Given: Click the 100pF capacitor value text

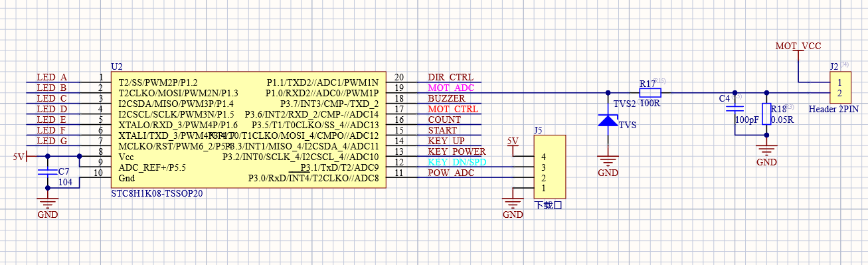Looking at the screenshot, I should [746, 120].
